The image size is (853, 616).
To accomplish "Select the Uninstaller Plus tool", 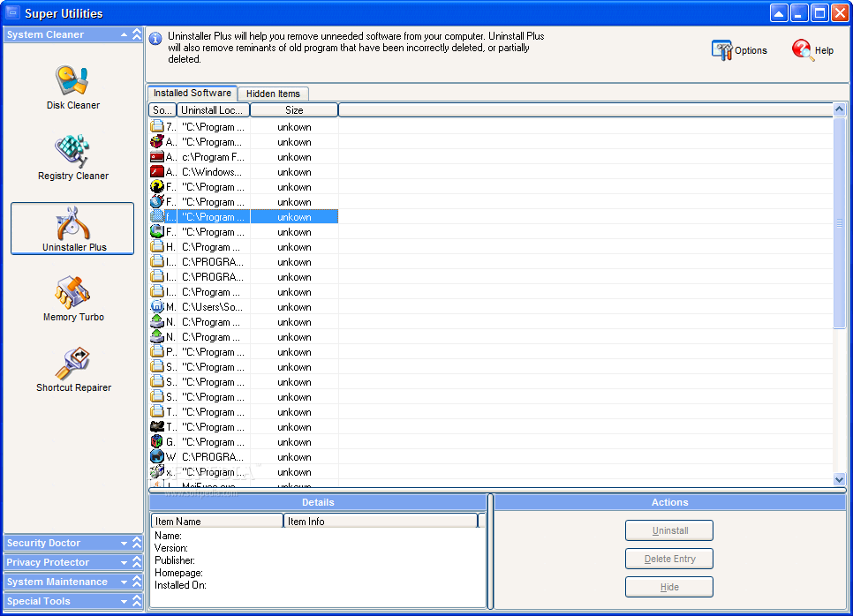I will point(72,229).
